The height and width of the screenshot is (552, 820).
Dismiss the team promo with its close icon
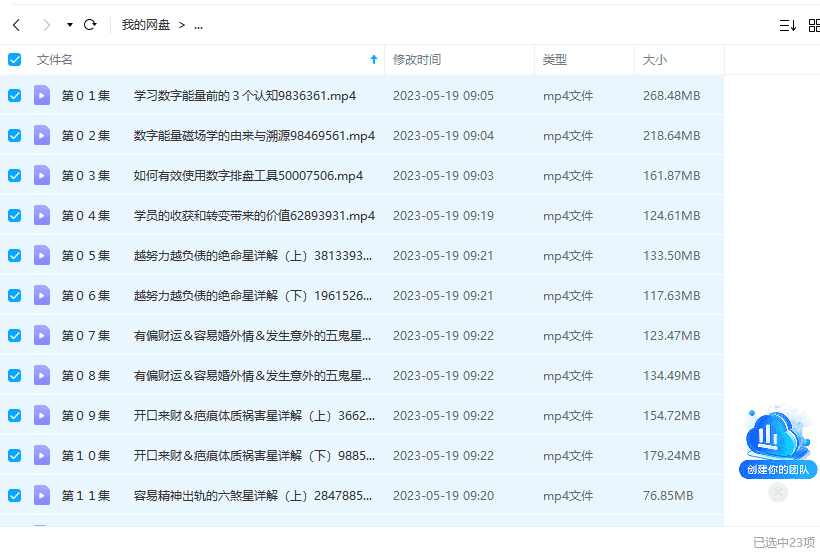pyautogui.click(x=778, y=492)
